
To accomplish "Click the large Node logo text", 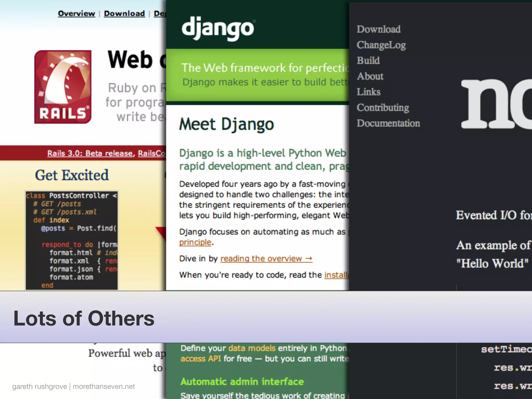I will 496,104.
